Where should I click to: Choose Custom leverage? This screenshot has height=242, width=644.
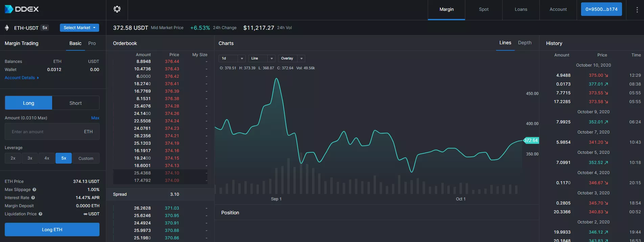pyautogui.click(x=86, y=158)
